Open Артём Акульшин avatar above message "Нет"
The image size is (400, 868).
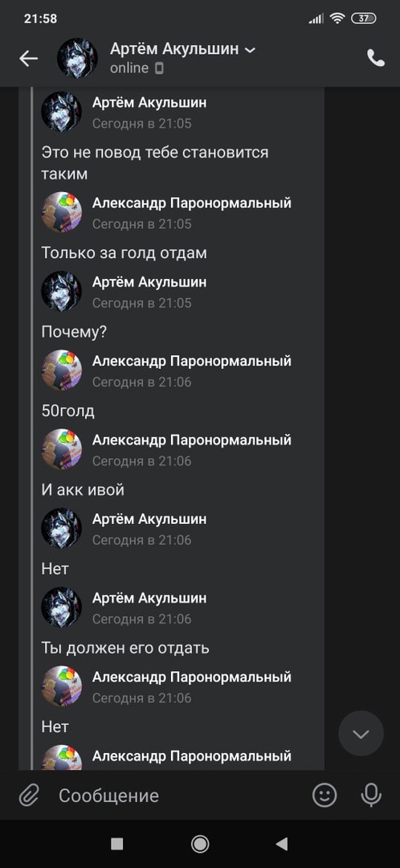61,528
